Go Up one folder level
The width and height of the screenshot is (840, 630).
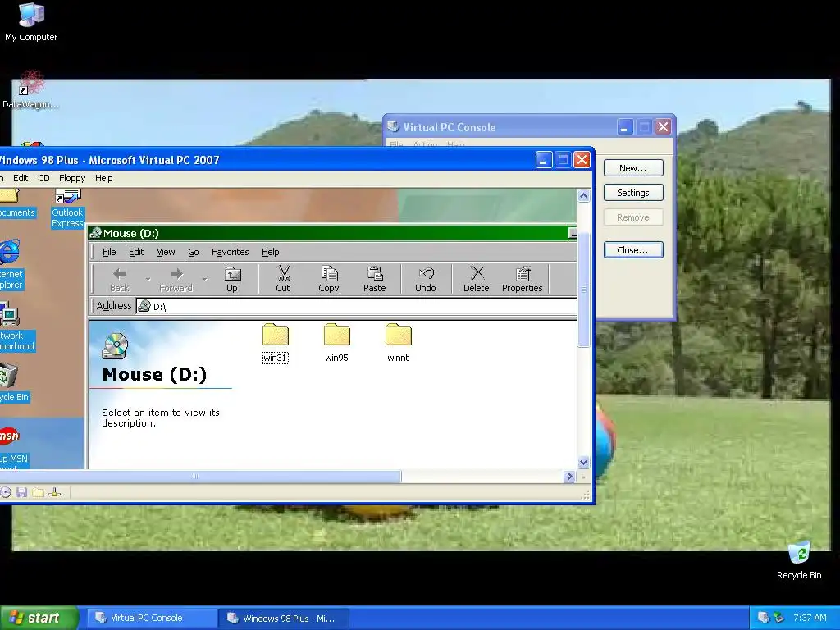[232, 279]
